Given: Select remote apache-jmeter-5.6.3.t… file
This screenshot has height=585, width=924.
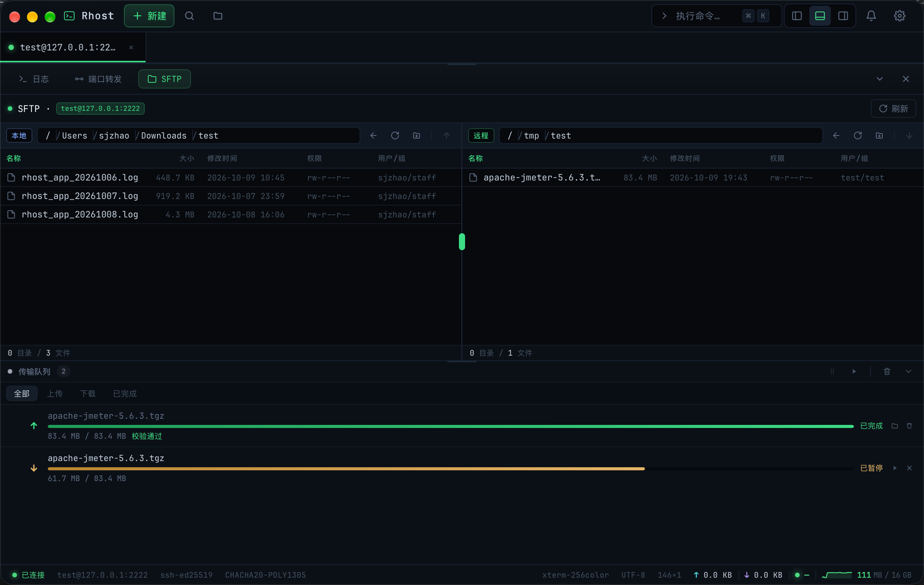Looking at the screenshot, I should [x=693, y=178].
